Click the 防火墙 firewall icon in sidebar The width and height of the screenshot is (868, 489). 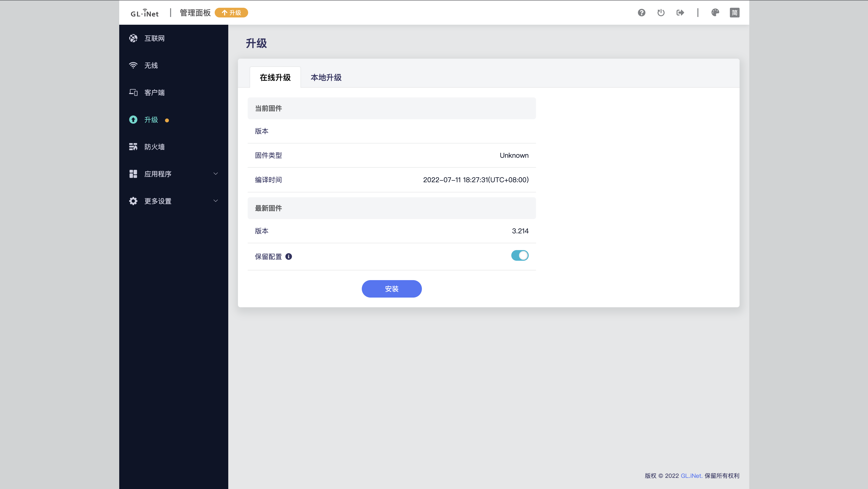coord(133,147)
